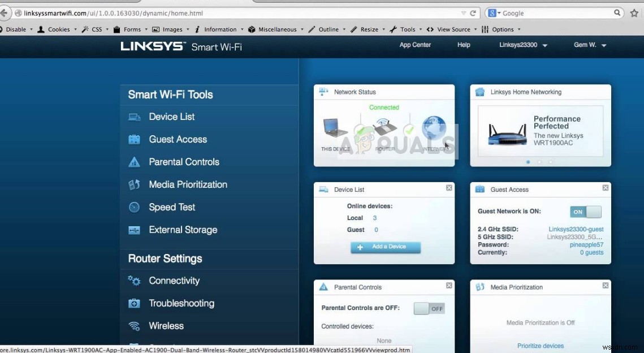This screenshot has width=644, height=353.
Task: Toggle the Parental Controls OFF switch
Action: tap(429, 309)
